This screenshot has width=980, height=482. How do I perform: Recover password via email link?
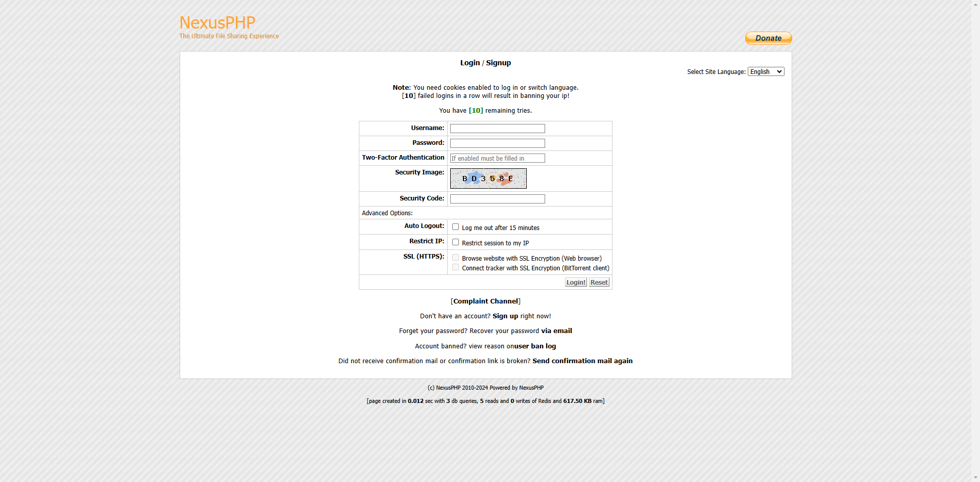[x=556, y=331]
